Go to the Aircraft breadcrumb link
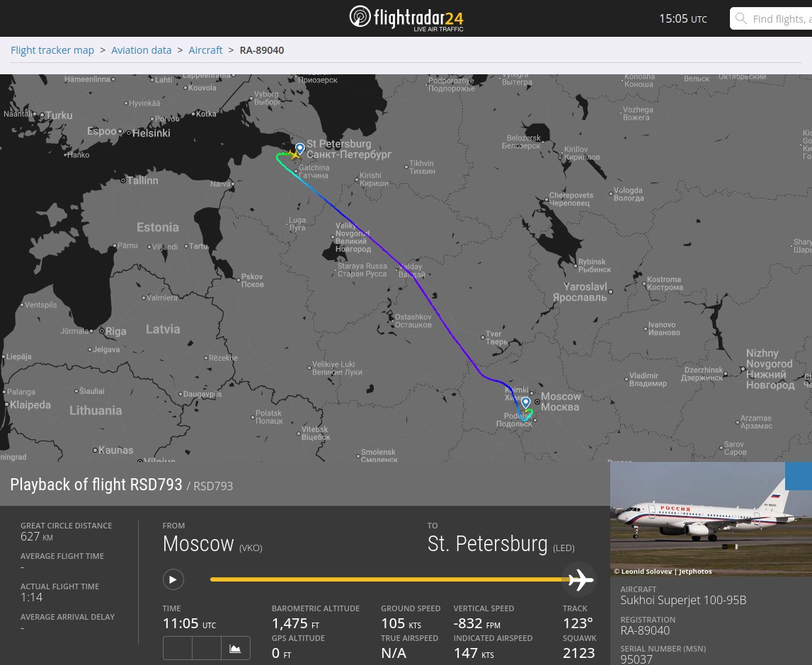Screen dimensions: 812x665 pyautogui.click(x=205, y=50)
